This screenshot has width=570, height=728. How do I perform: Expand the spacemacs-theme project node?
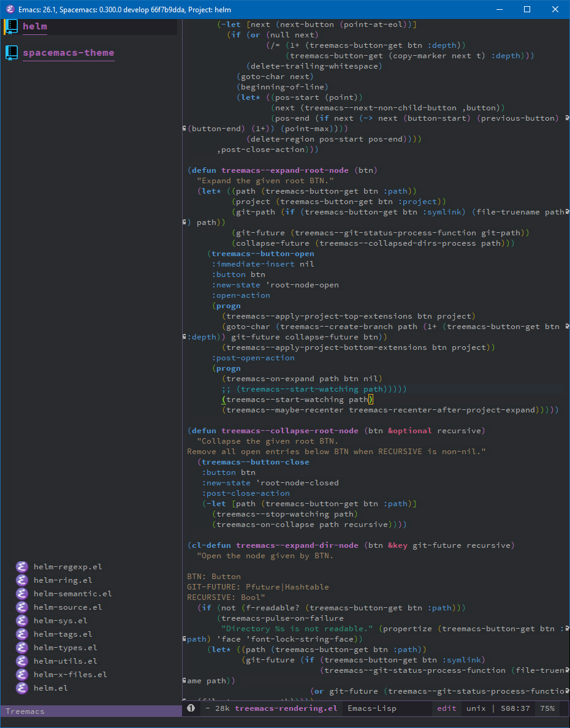[x=68, y=53]
